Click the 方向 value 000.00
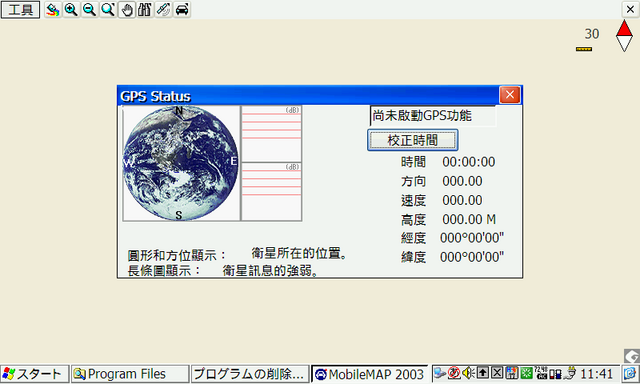 point(462,181)
